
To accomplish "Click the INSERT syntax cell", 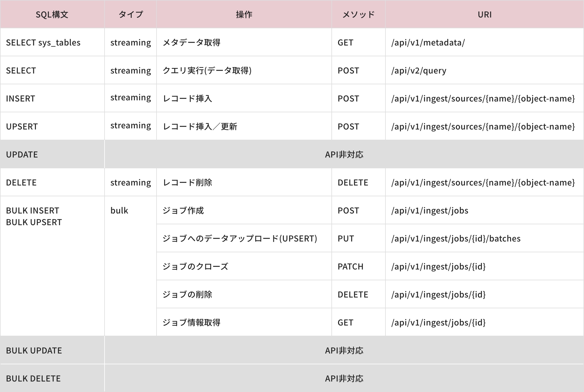I will click(x=20, y=99).
